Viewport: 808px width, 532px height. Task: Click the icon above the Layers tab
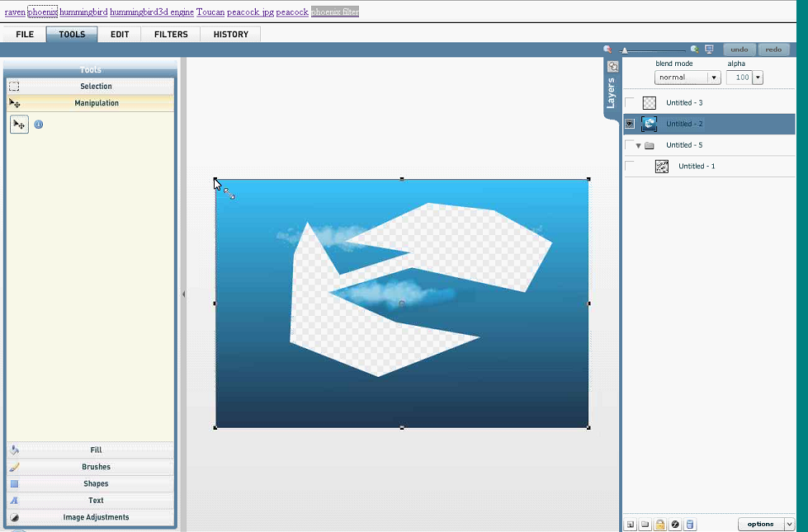coord(612,67)
